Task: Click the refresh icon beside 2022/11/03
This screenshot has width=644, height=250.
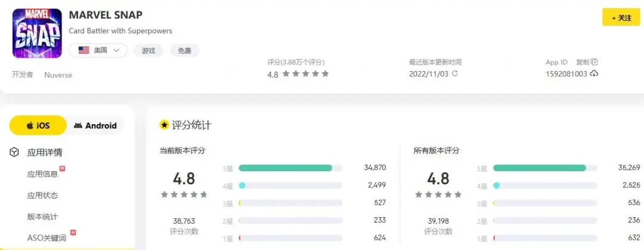Action: point(454,73)
